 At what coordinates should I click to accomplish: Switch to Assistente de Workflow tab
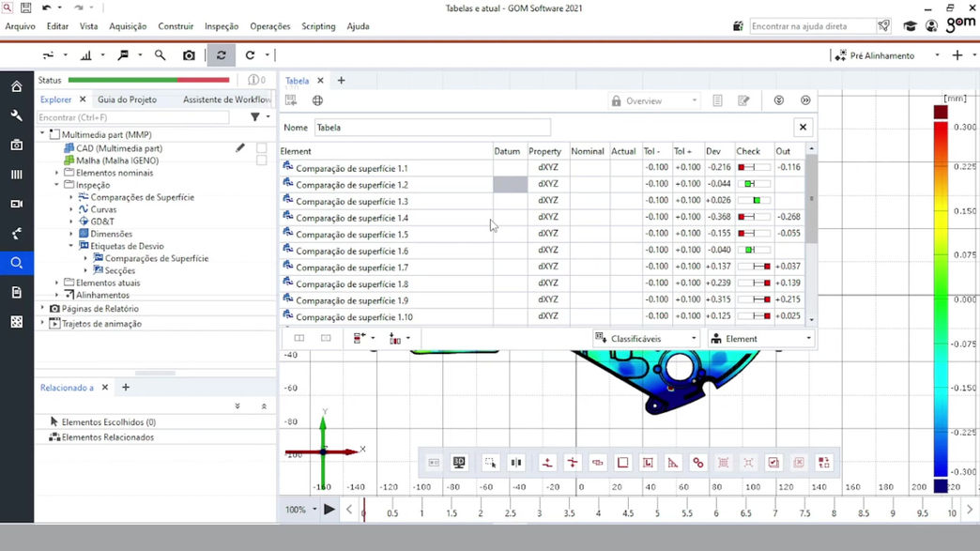click(x=227, y=99)
